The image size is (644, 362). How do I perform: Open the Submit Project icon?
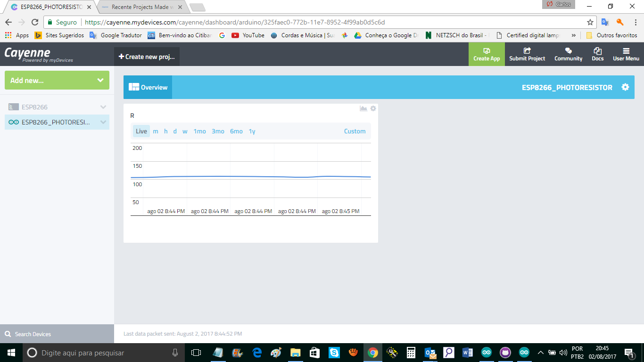(x=527, y=51)
